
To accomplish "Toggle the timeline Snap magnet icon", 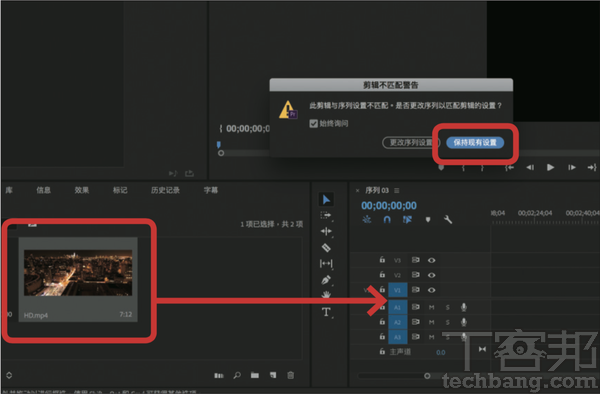I will click(387, 220).
